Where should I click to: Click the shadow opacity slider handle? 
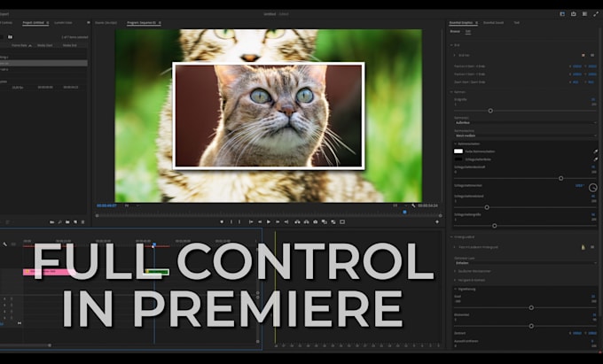coord(560,178)
